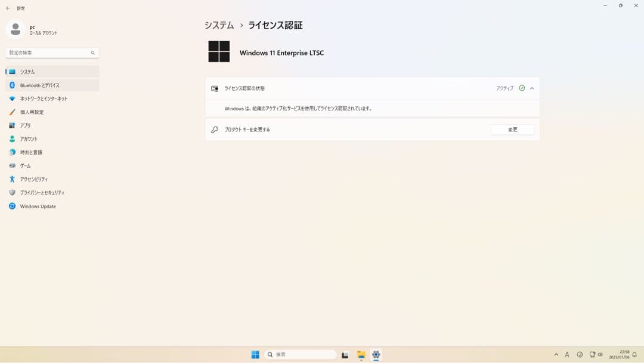Open notifications via the bell icon

(634, 354)
